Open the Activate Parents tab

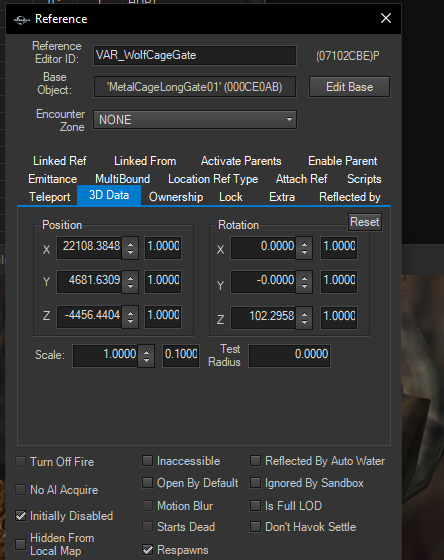click(241, 161)
